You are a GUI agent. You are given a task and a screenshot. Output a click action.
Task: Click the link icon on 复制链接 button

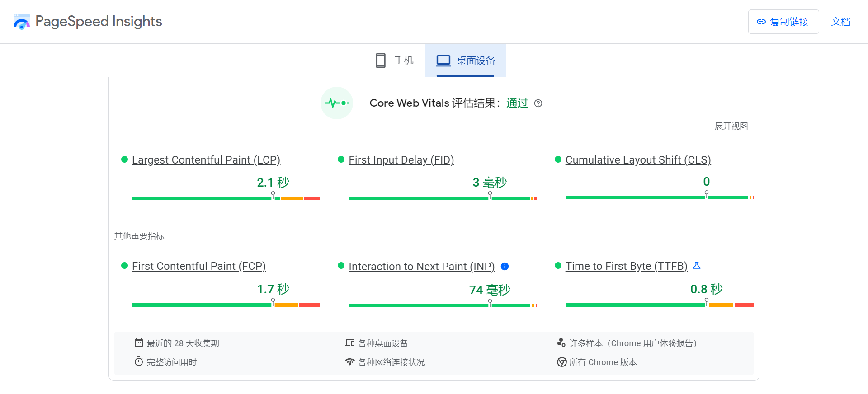pyautogui.click(x=761, y=22)
